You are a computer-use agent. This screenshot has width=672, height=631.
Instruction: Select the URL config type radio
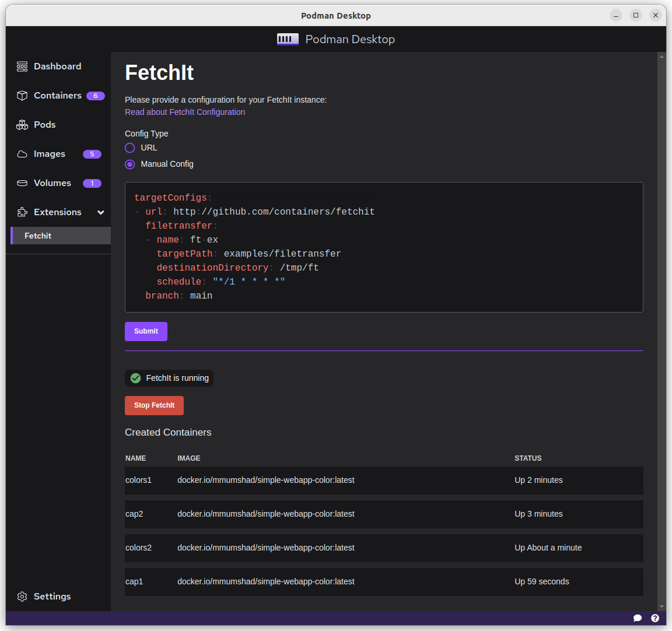pyautogui.click(x=130, y=148)
